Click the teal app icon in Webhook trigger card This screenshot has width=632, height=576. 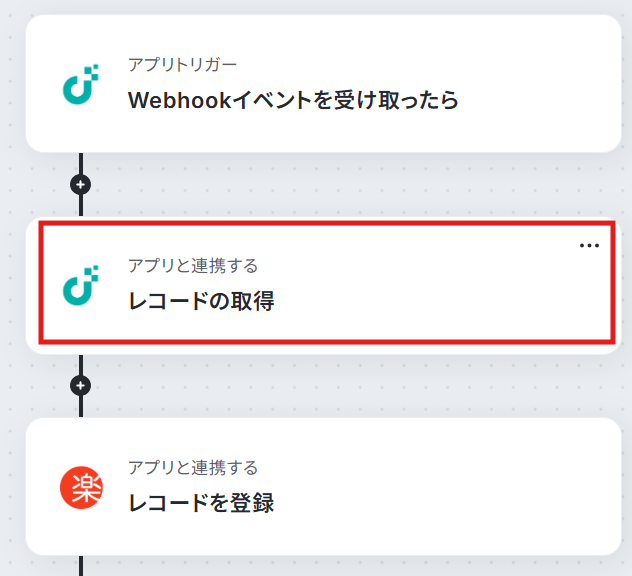pyautogui.click(x=81, y=84)
